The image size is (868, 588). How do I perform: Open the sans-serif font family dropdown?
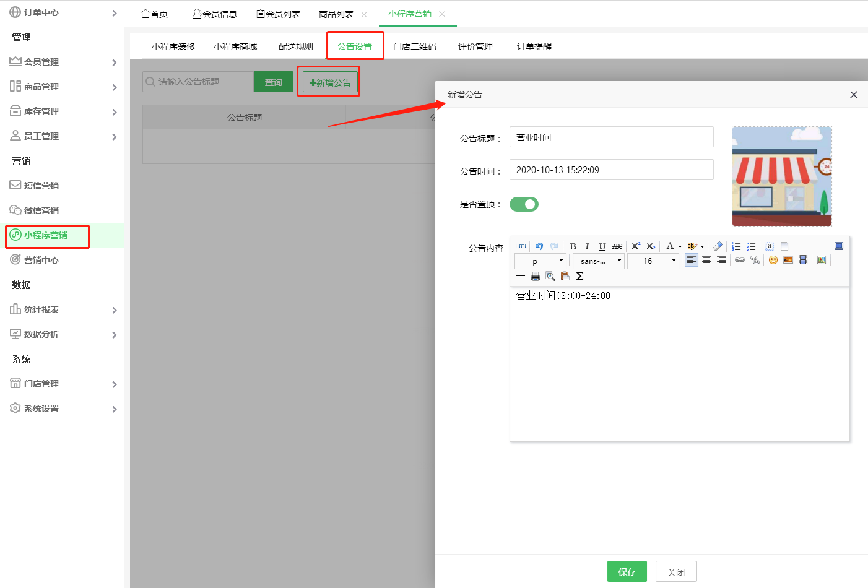click(x=598, y=261)
